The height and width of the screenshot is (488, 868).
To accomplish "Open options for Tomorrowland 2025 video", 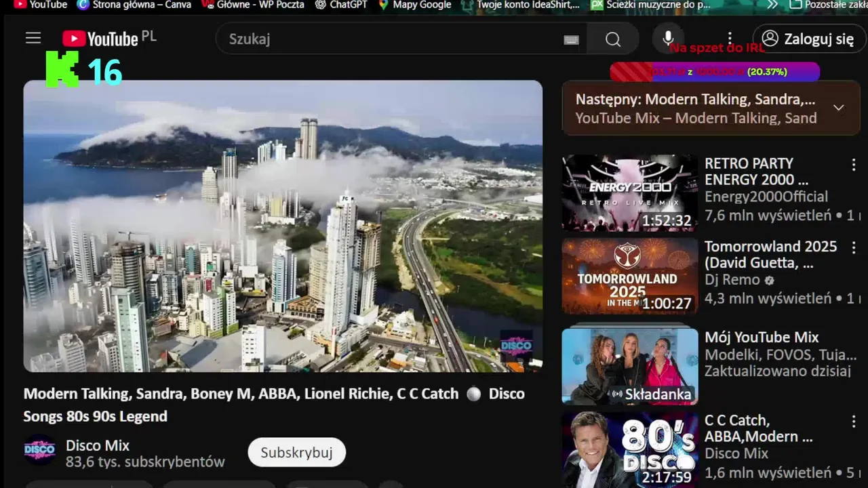I will (x=854, y=247).
